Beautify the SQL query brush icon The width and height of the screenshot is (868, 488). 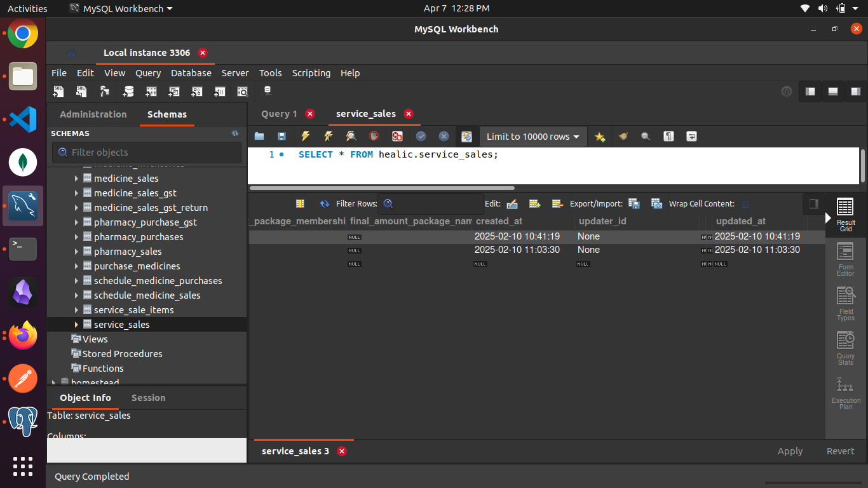click(623, 136)
